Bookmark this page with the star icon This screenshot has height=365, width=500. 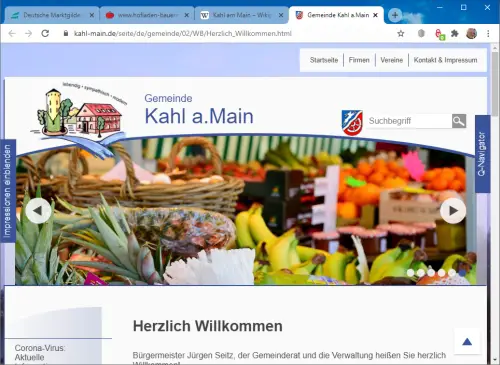pyautogui.click(x=401, y=33)
